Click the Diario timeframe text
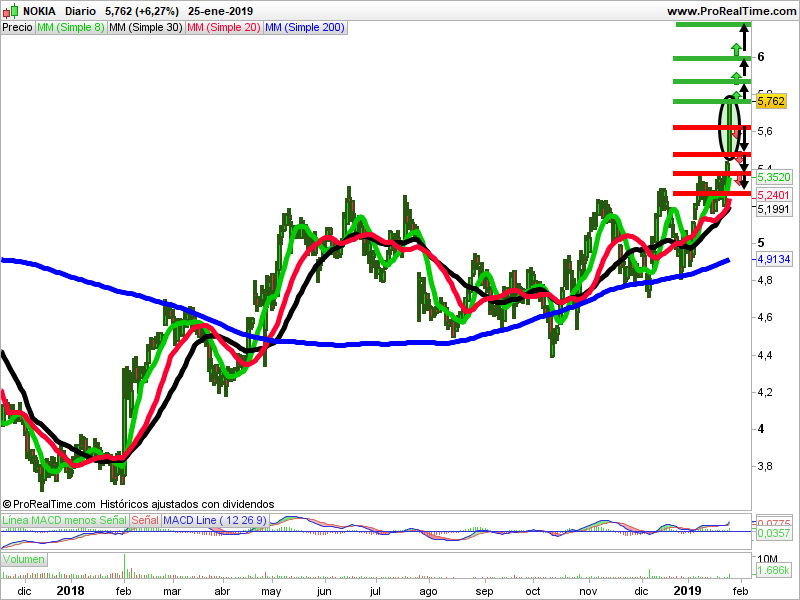This screenshot has width=800, height=600. (80, 11)
